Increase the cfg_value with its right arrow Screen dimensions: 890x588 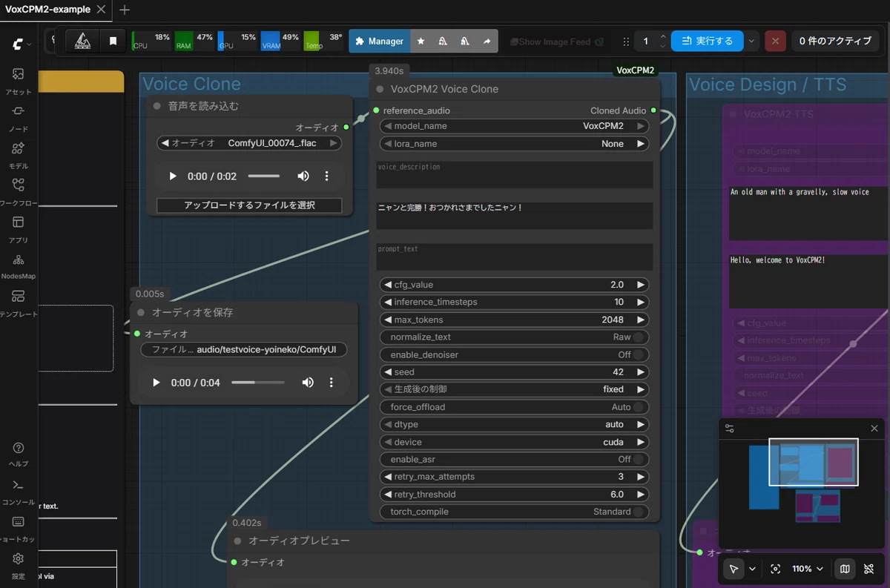[x=641, y=285]
